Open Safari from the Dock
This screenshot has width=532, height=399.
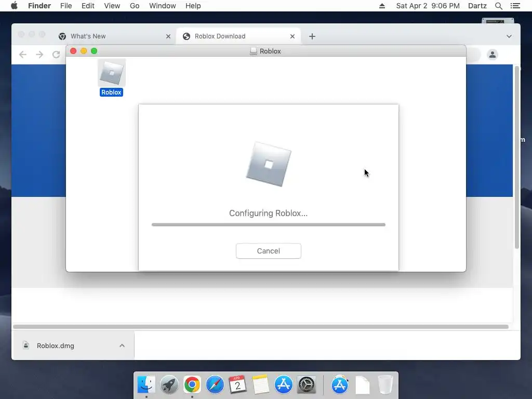tap(215, 384)
